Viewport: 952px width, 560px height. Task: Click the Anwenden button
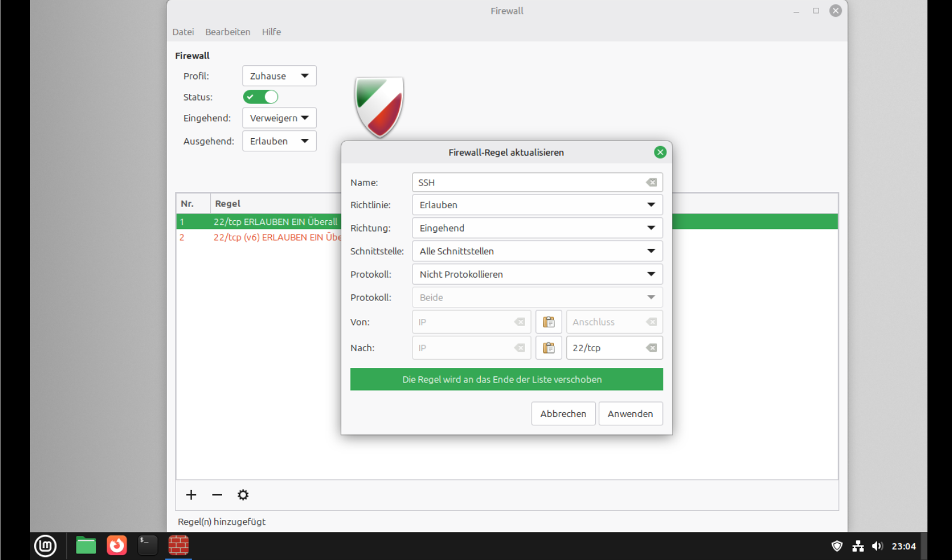630,413
